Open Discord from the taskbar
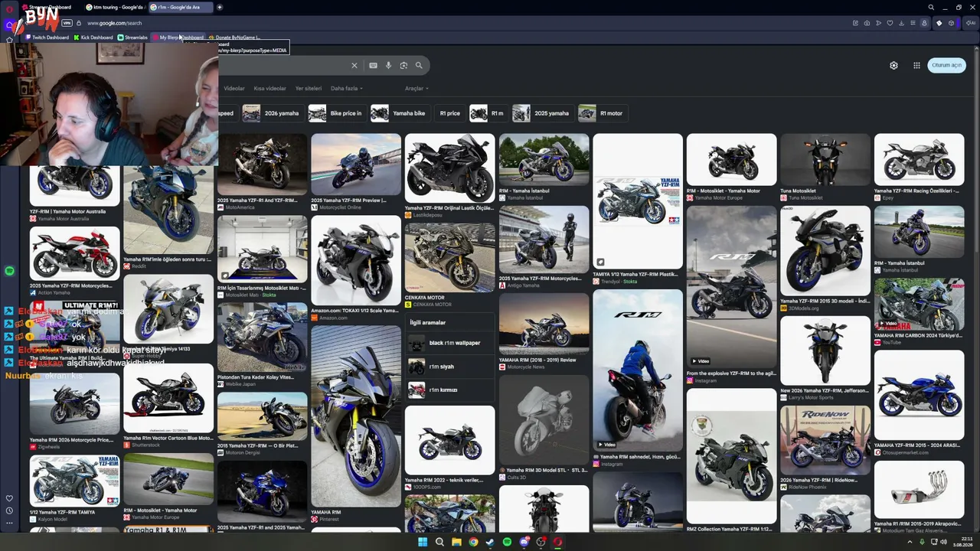Screen dimensions: 980x551 pyautogui.click(x=524, y=542)
